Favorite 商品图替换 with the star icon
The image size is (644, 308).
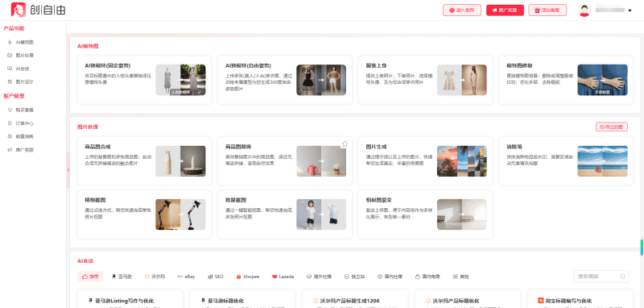pyautogui.click(x=345, y=144)
